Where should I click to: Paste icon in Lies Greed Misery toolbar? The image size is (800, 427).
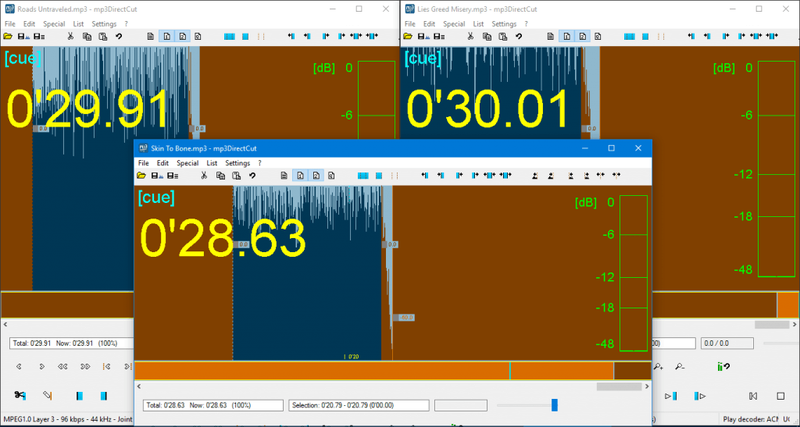click(503, 36)
